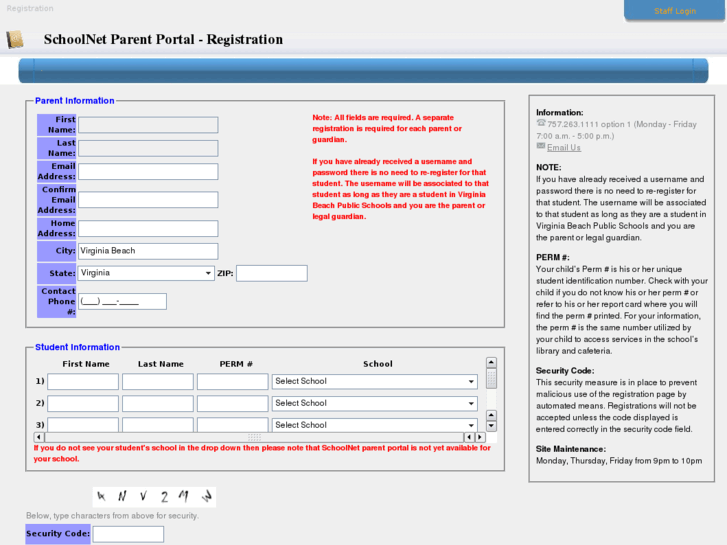Click student 1 PERM # field

(x=232, y=382)
